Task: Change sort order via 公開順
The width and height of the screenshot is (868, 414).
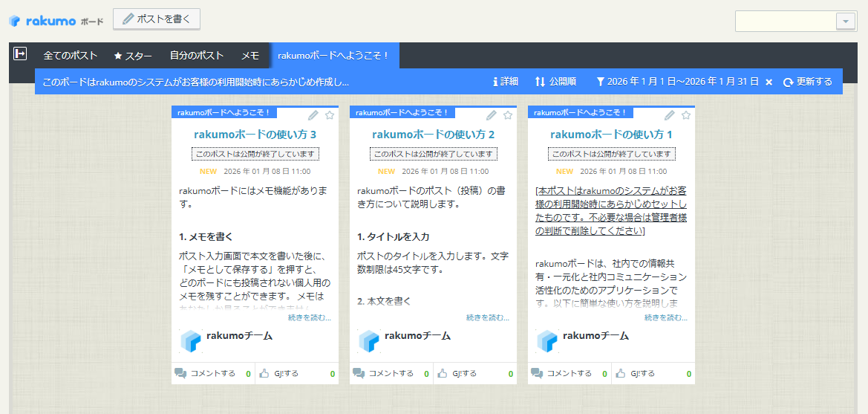Action: coord(556,82)
